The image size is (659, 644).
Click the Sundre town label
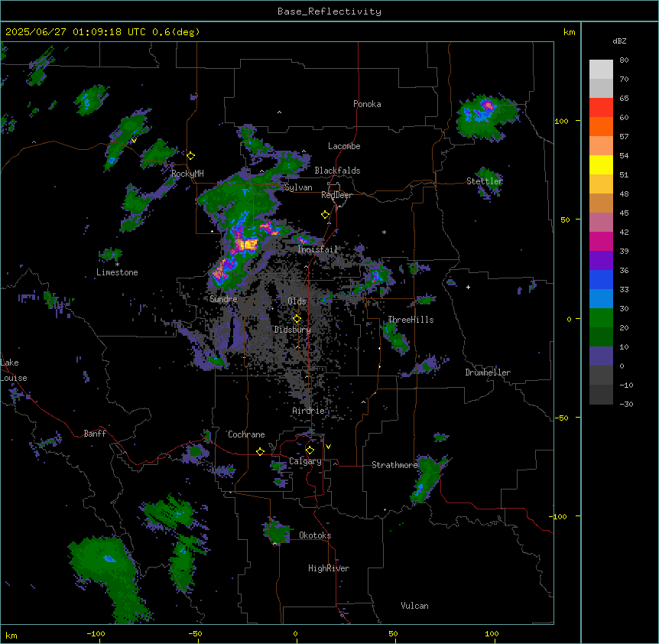223,299
